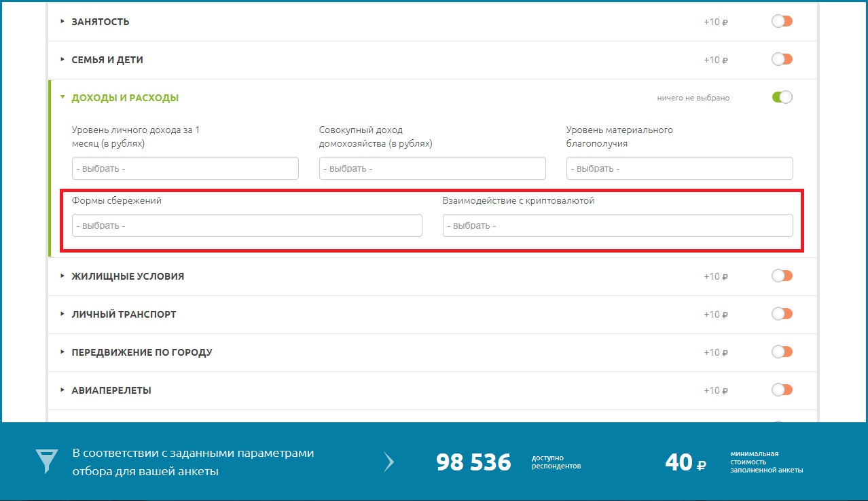868x501 pixels.
Task: Expand the ЗАНЯТОСТЬ section
Action: 100,22
